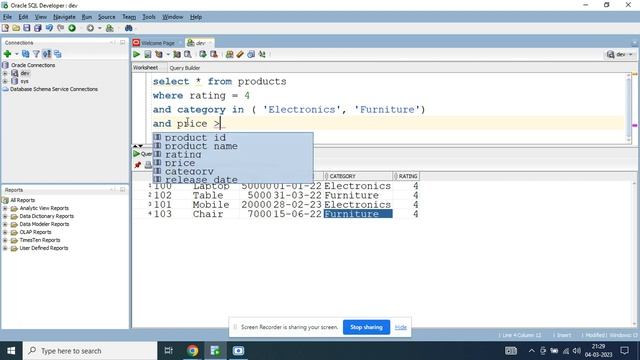Click the Commit icon in worksheet toolbar
640x360 pixels.
[x=203, y=54]
